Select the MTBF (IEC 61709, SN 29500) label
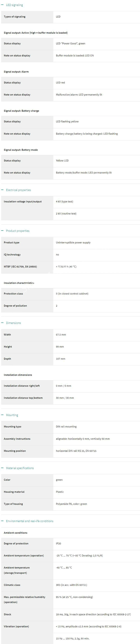The image size is (140, 644). (x=20, y=267)
